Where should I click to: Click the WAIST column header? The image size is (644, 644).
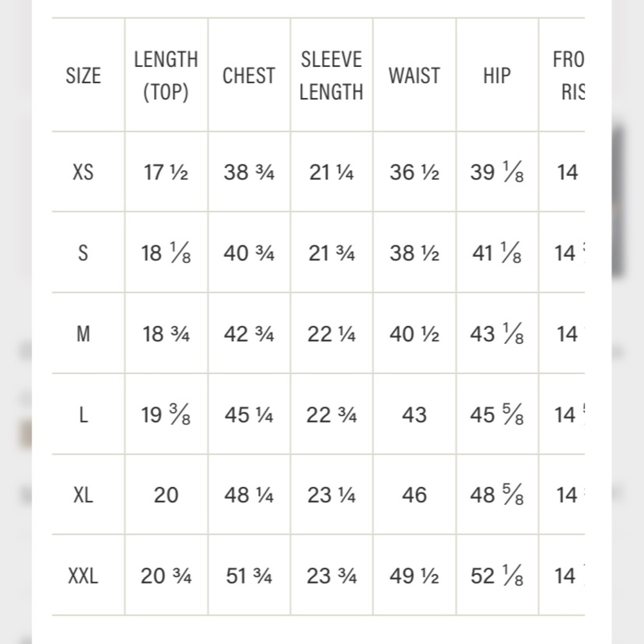[414, 75]
